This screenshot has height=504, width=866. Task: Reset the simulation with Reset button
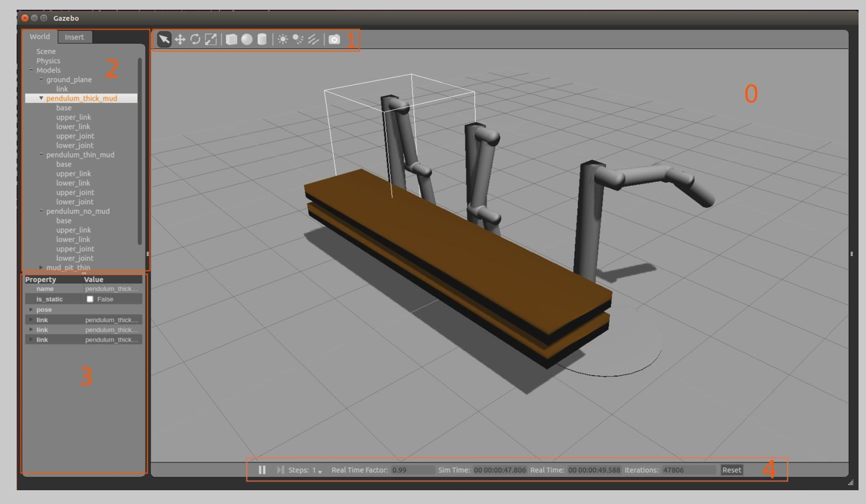point(732,470)
